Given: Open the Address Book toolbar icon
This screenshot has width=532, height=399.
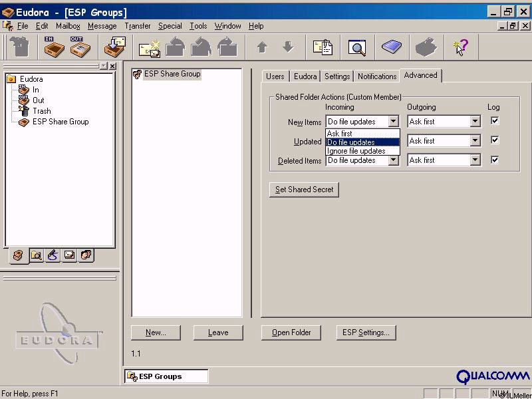Looking at the screenshot, I should (392, 47).
